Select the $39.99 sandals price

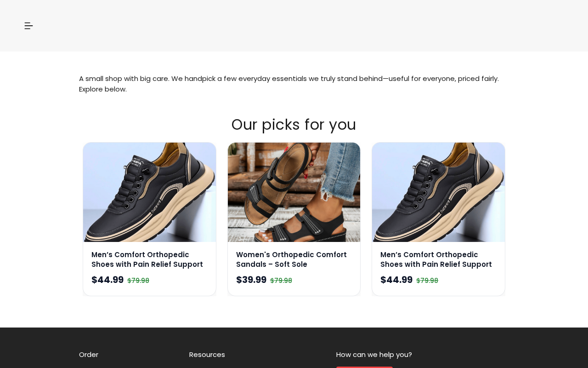tap(251, 280)
